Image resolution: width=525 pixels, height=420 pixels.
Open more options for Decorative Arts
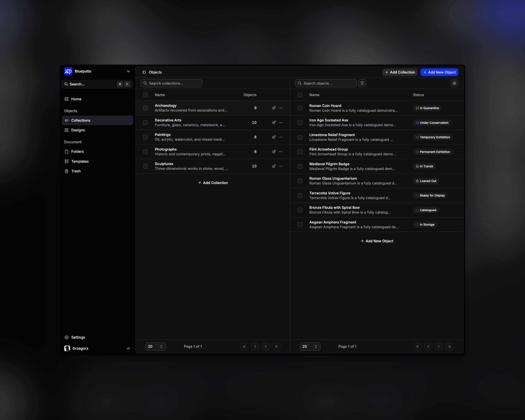(281, 122)
